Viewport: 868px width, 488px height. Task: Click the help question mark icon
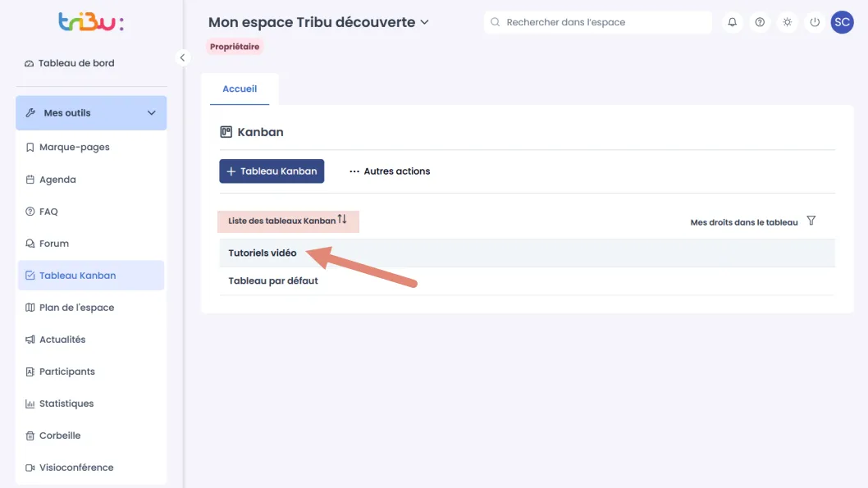click(760, 22)
